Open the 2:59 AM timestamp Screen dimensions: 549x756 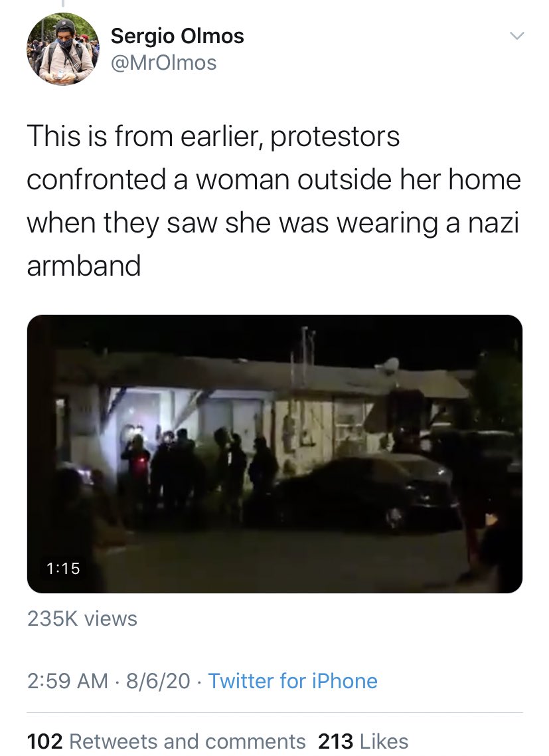click(x=68, y=681)
